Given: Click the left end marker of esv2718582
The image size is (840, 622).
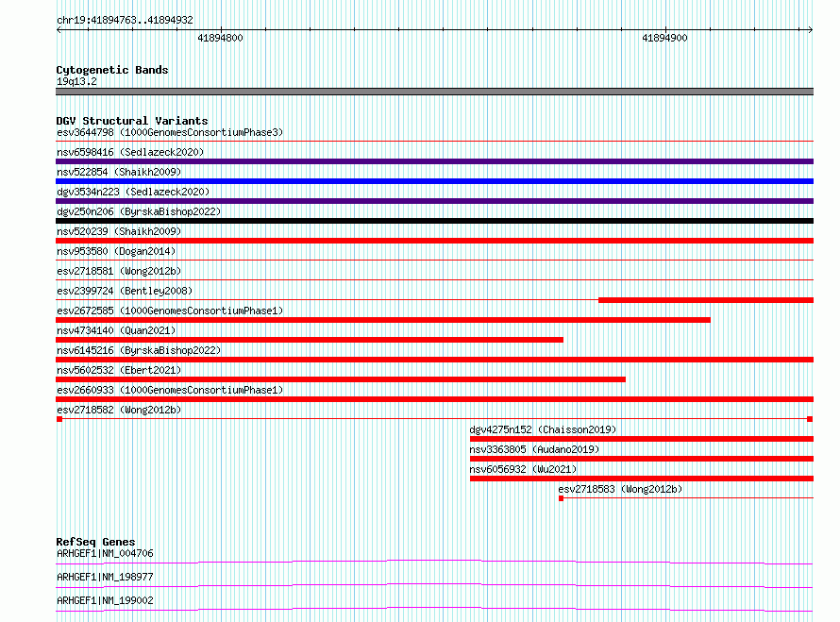Looking at the screenshot, I should pos(59,419).
